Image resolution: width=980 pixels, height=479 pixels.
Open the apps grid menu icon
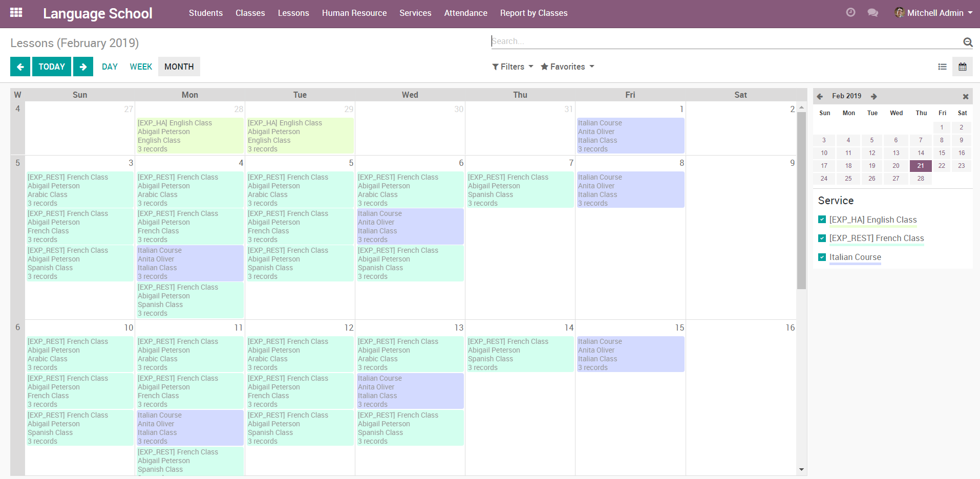[16, 13]
